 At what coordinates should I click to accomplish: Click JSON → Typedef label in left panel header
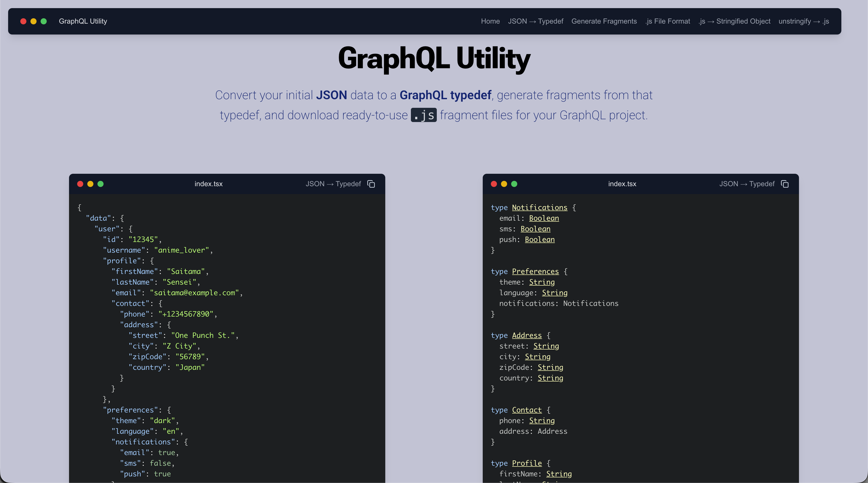[333, 184]
